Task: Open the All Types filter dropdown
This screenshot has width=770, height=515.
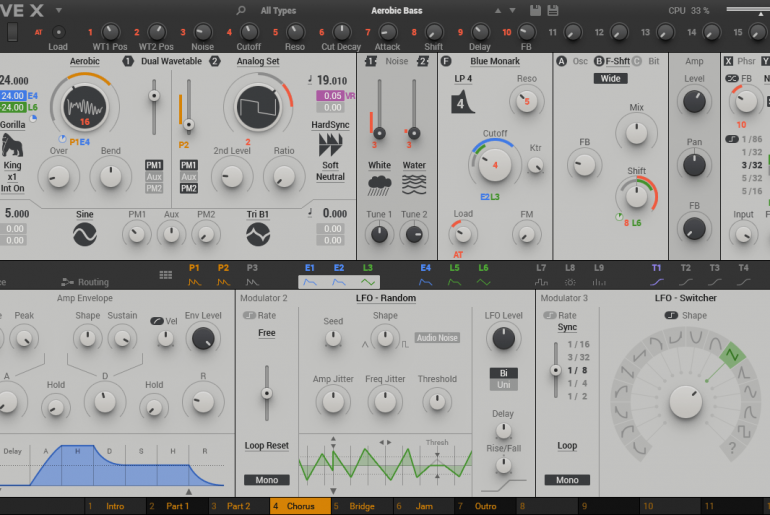Action: coord(278,10)
